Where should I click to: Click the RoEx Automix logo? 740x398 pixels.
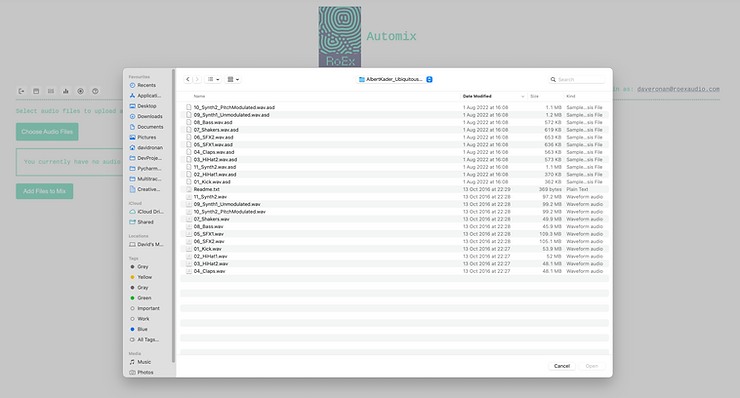coord(340,36)
